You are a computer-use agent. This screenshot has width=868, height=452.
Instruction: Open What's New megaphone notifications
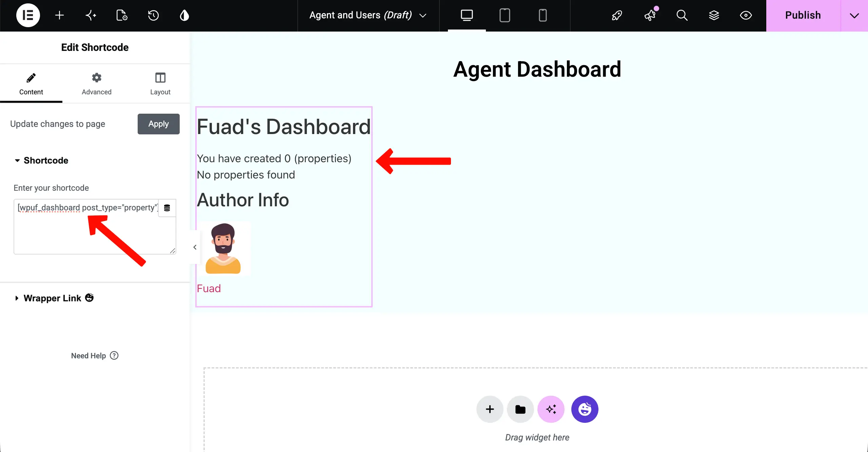pyautogui.click(x=650, y=15)
